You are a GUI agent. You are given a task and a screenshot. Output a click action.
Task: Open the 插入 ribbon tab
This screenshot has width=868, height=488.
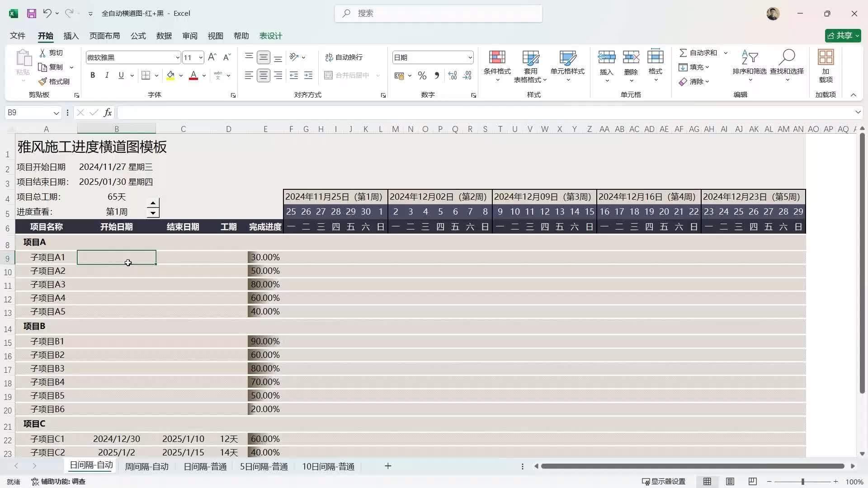pos(71,36)
